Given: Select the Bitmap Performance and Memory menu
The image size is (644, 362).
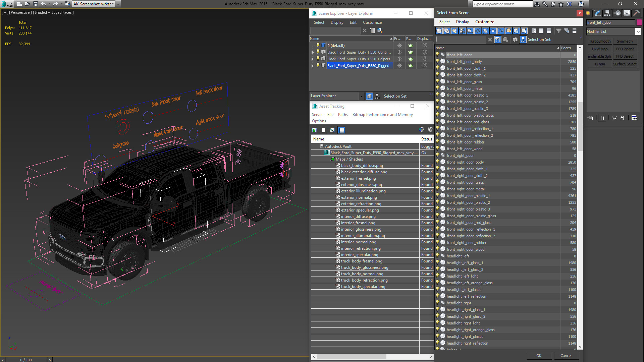Looking at the screenshot, I should click(x=383, y=115).
